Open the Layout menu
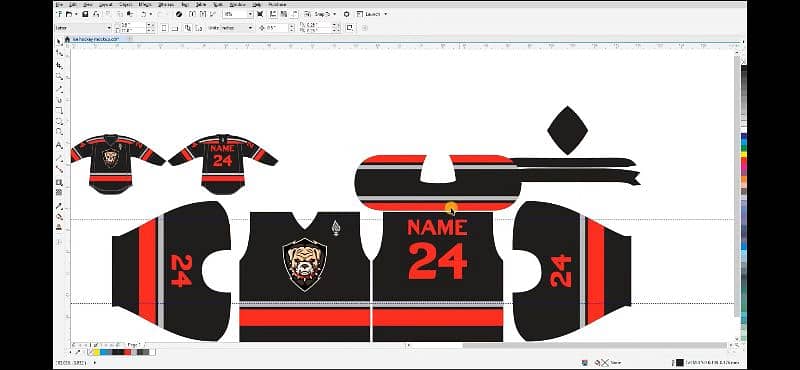The height and width of the screenshot is (370, 800). pyautogui.click(x=106, y=5)
